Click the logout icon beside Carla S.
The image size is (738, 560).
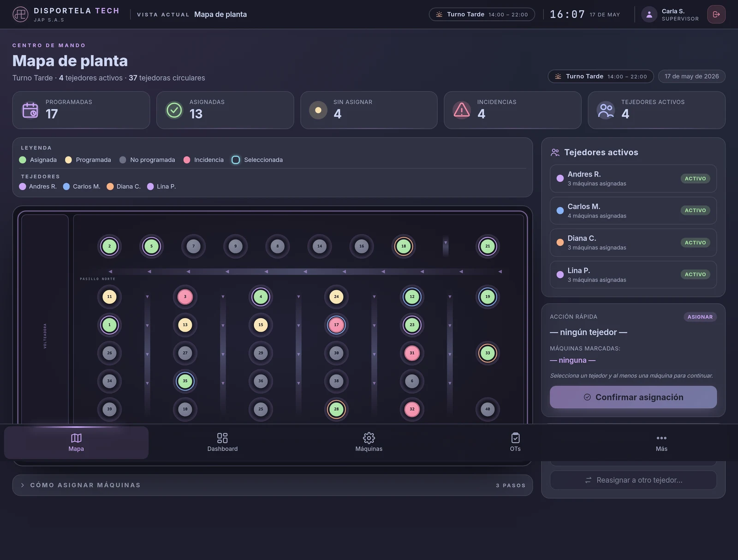click(x=716, y=14)
